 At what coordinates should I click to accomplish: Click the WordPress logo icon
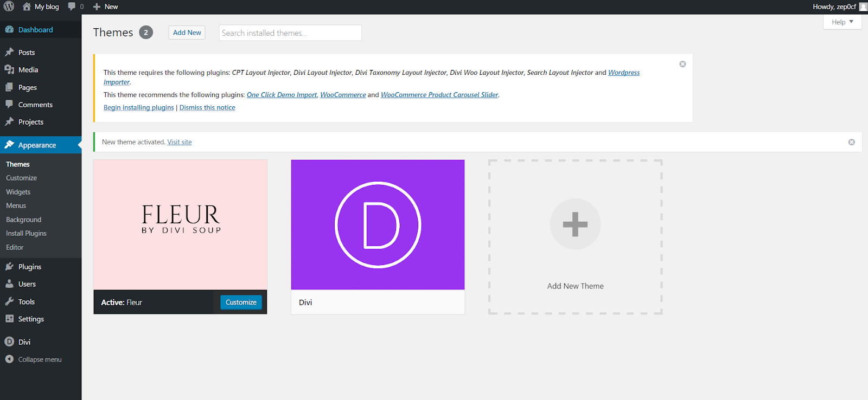coord(9,7)
